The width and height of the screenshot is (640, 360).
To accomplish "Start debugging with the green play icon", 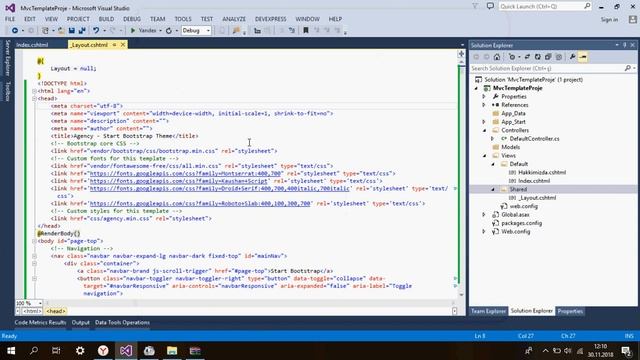I will pos(133,31).
